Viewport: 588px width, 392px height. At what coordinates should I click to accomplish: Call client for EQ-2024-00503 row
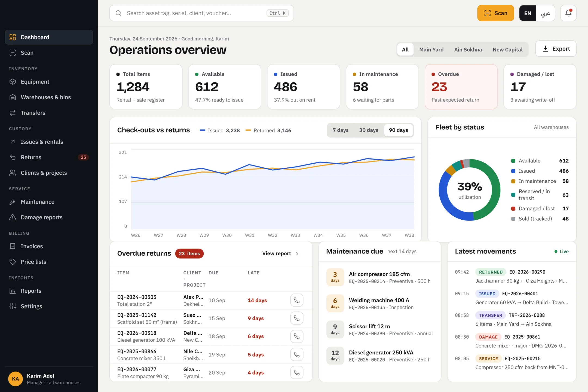(x=297, y=300)
